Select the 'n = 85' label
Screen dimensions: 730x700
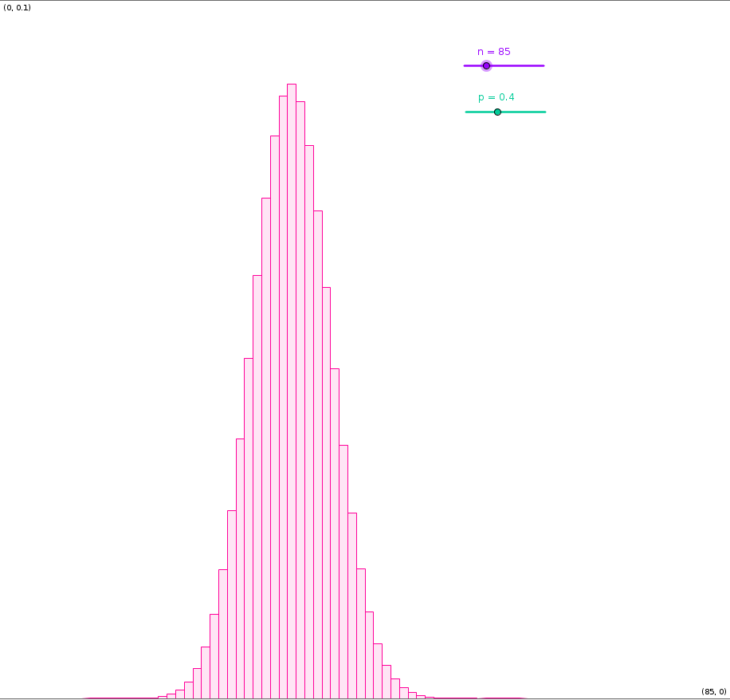494,52
